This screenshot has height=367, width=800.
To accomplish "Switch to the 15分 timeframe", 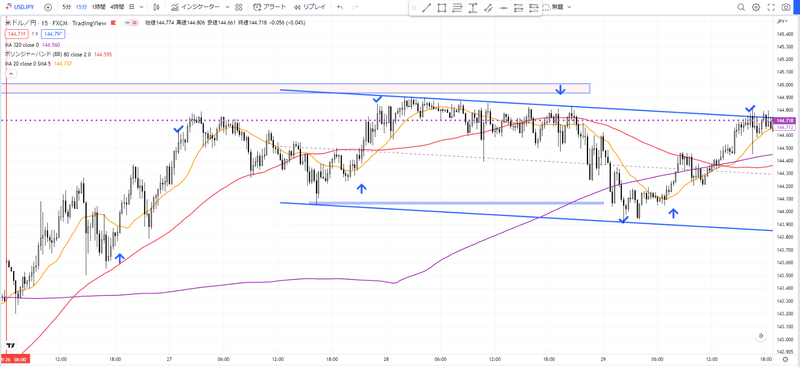I will click(81, 7).
